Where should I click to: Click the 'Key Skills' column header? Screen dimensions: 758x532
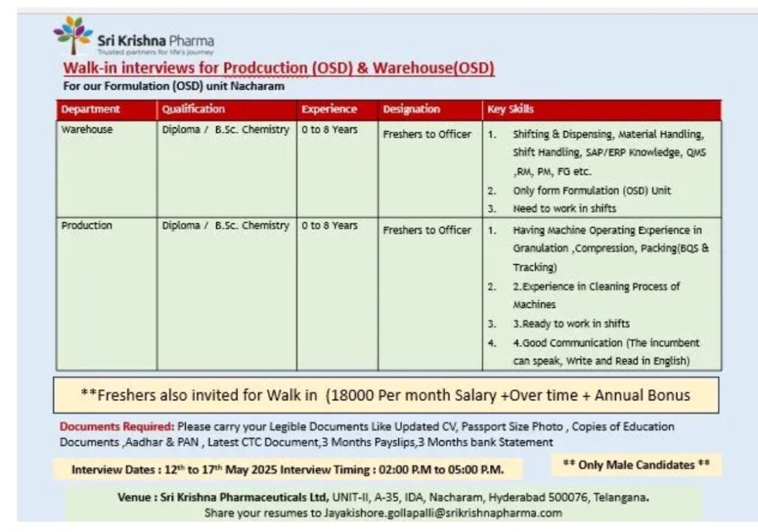(x=511, y=110)
